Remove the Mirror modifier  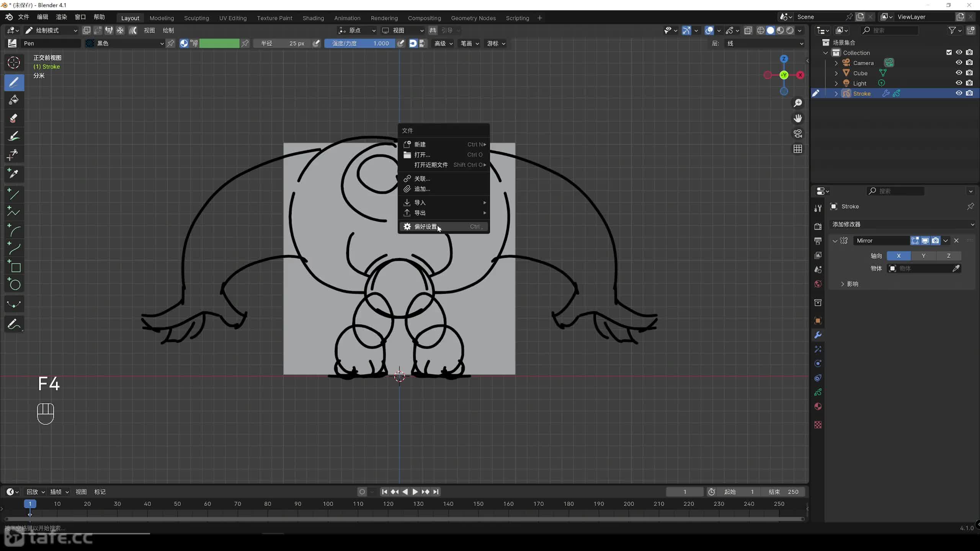[x=956, y=241]
